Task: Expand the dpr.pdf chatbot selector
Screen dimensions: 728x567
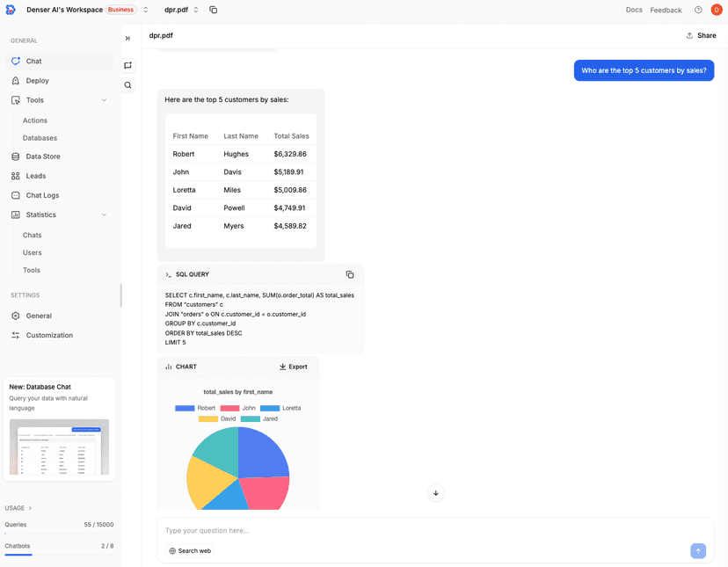Action: [195, 10]
